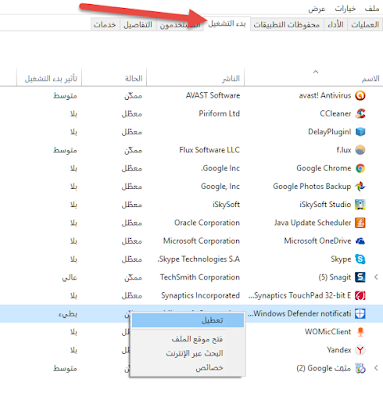This screenshot has height=400, width=383.
Task: Click the Snagit icon
Action: point(360,277)
